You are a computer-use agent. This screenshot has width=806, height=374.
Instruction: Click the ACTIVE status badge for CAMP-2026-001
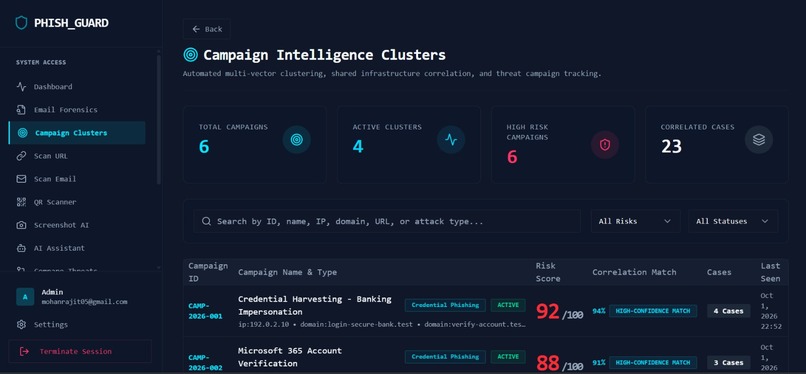(x=508, y=305)
